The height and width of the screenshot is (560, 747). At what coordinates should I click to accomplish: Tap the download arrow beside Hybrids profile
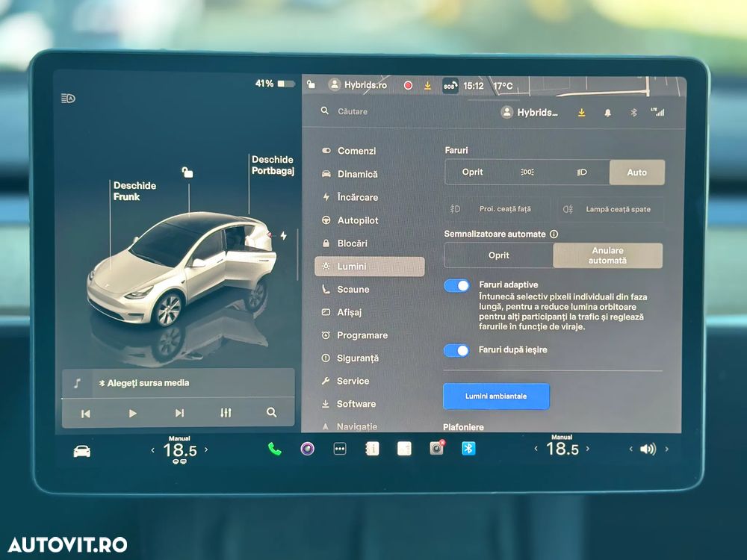pyautogui.click(x=582, y=113)
